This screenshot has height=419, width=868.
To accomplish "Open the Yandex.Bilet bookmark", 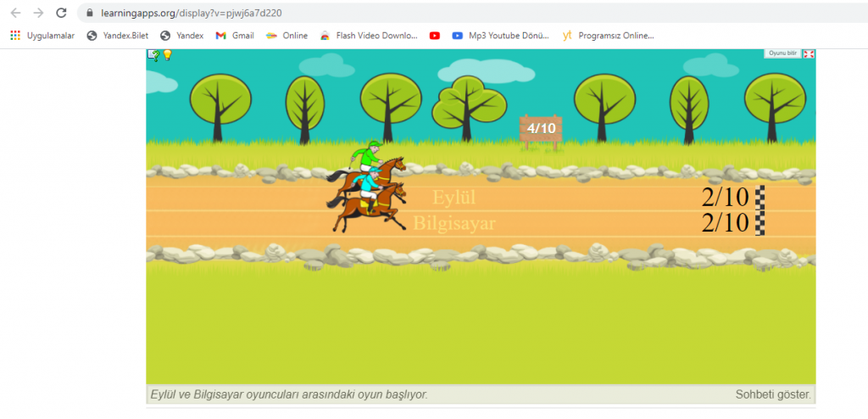I will point(117,36).
